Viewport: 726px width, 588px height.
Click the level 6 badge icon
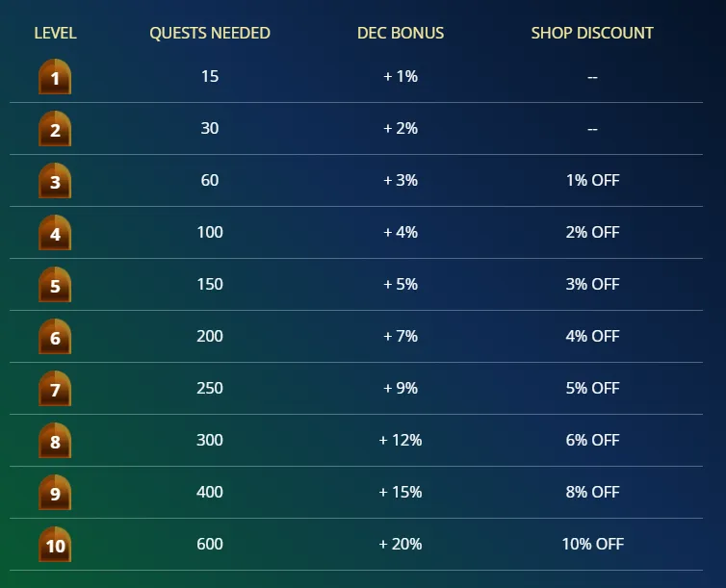(x=55, y=336)
